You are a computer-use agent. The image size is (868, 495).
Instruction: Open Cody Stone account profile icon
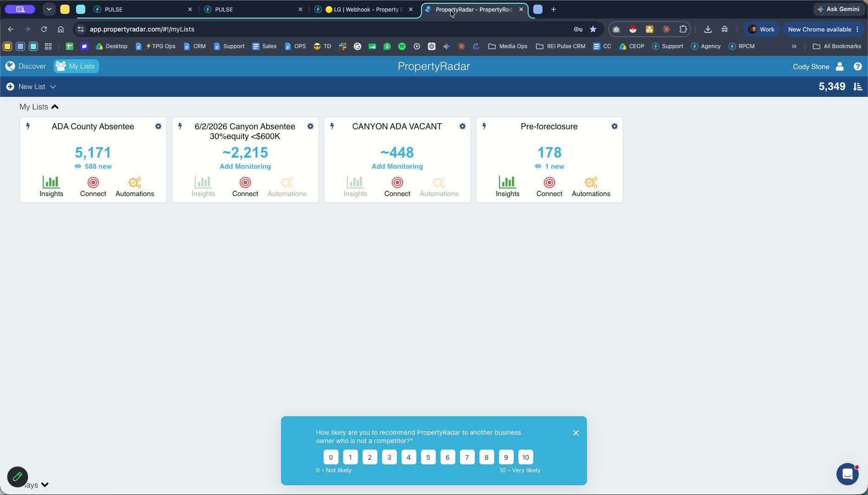point(840,66)
